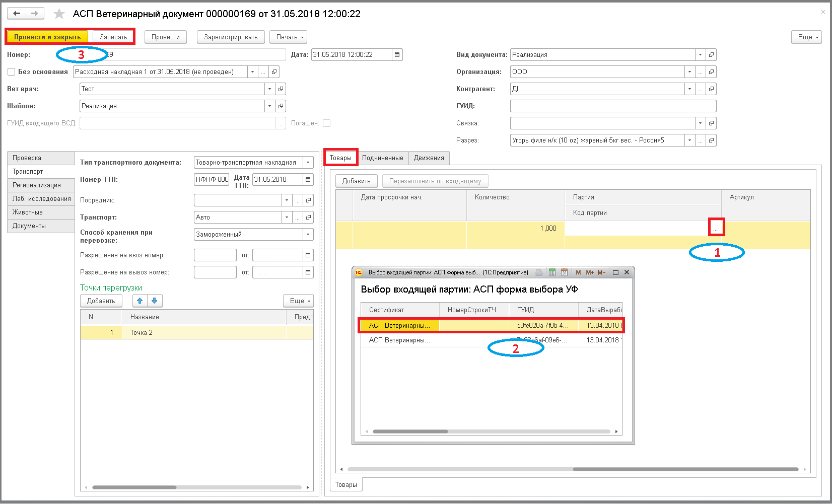Add document to favorites with star icon
The width and height of the screenshot is (832, 504).
coord(59,14)
